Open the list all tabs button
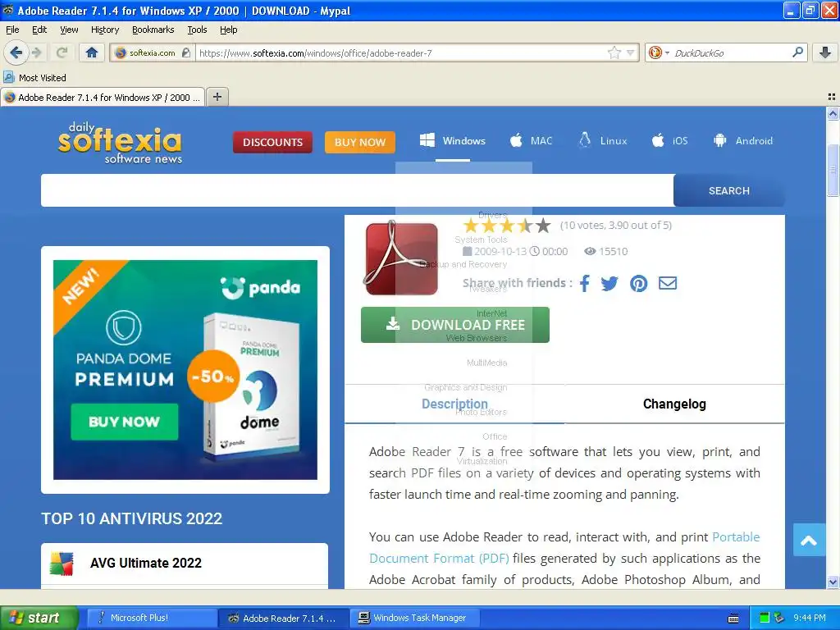The width and height of the screenshot is (840, 630). point(832,97)
